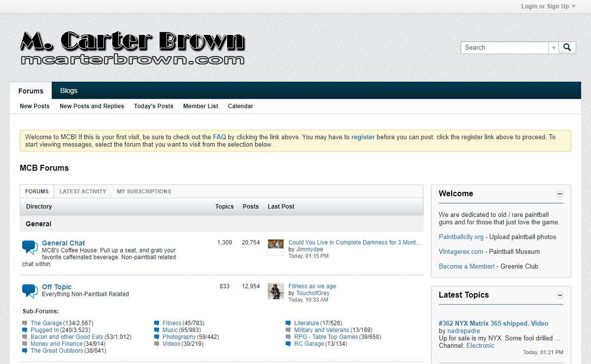Open the Member List
Image resolution: width=591 pixels, height=364 pixels.
(x=200, y=106)
